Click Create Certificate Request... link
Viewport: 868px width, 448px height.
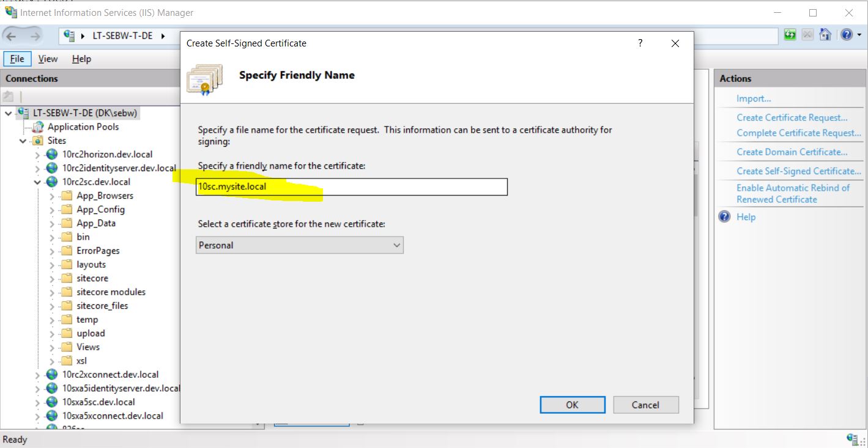coord(792,117)
